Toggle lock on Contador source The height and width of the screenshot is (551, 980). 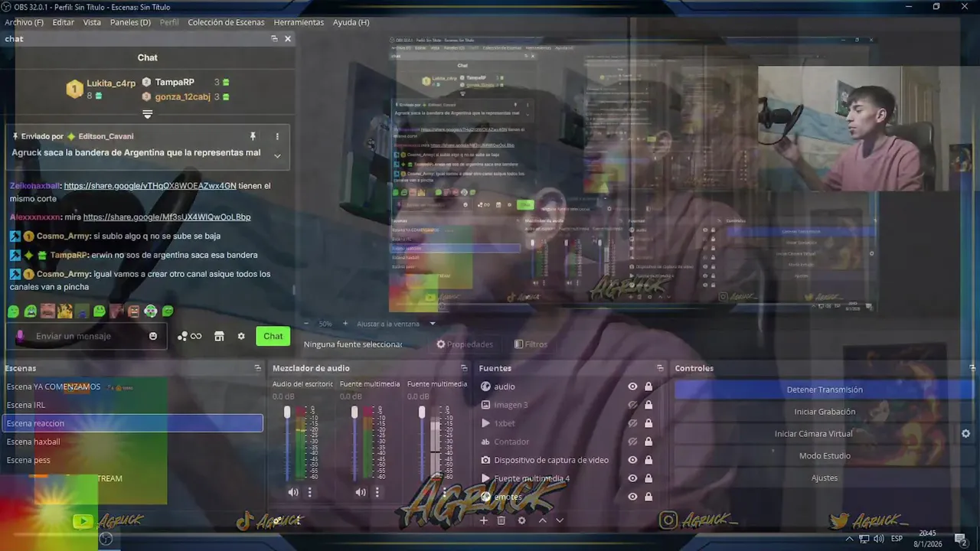coord(648,442)
